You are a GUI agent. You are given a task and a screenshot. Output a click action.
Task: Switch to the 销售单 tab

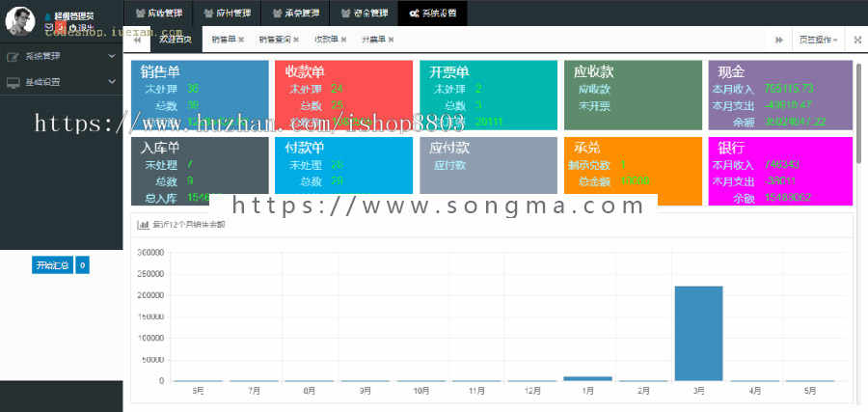pos(224,40)
